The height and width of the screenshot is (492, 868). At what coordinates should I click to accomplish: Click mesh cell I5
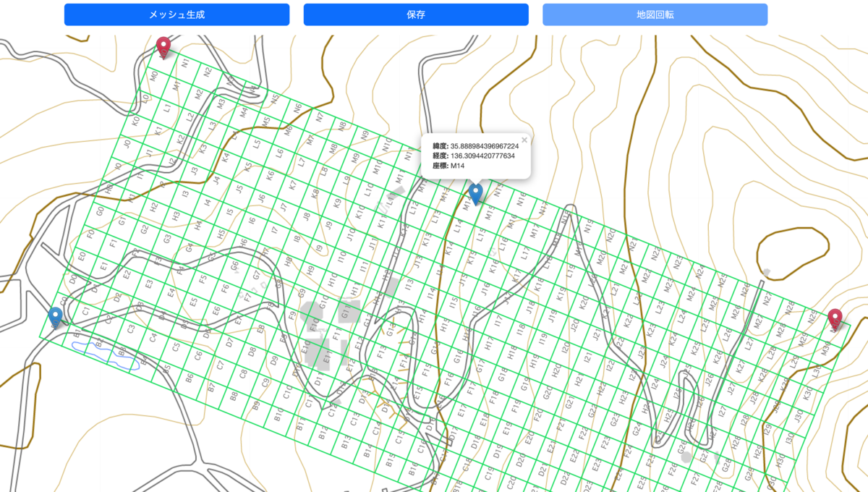[230, 211]
